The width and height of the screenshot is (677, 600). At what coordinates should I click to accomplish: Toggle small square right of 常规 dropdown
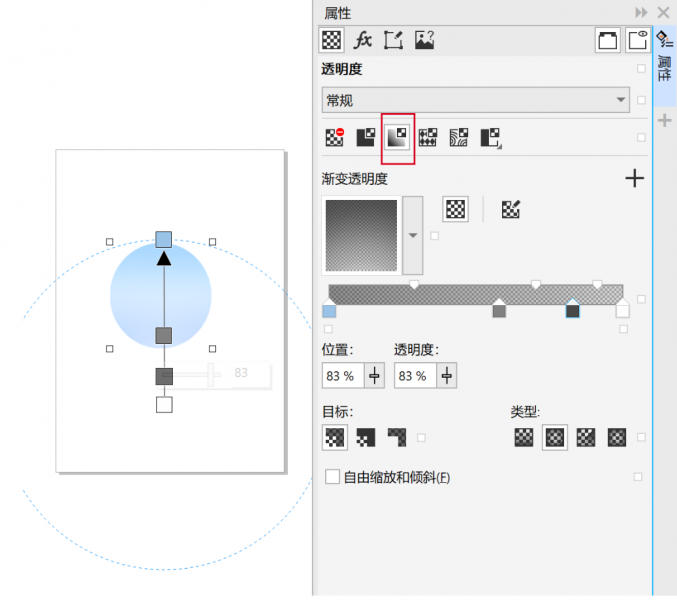641,100
